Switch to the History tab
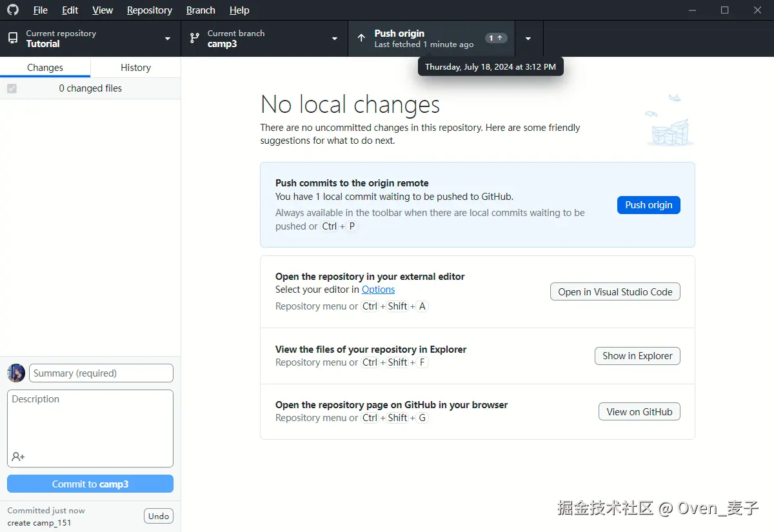This screenshot has width=774, height=532. point(135,67)
